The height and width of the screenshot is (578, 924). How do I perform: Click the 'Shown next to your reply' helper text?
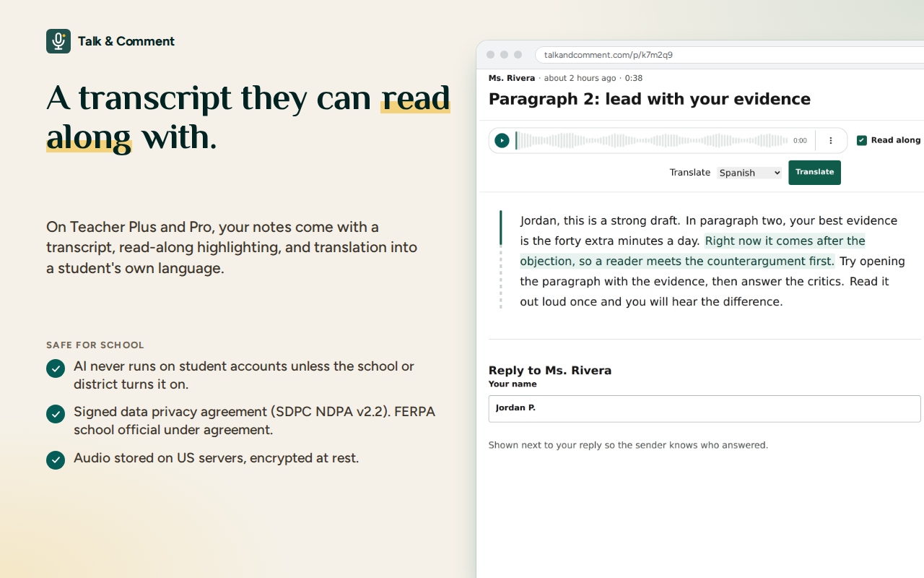(x=628, y=445)
